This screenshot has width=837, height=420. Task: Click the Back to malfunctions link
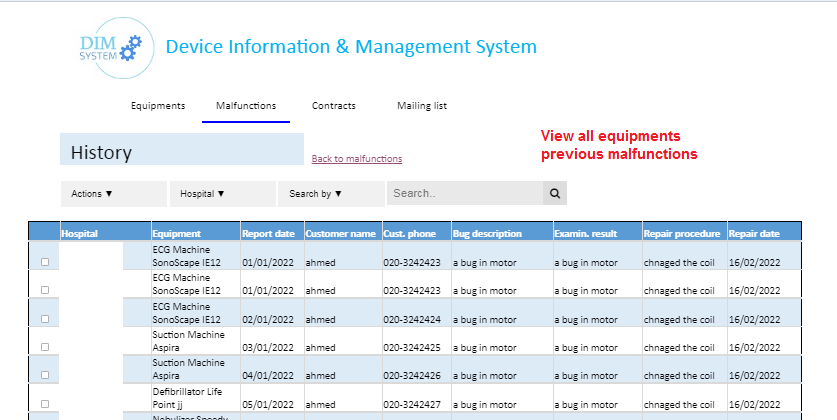pos(357,159)
